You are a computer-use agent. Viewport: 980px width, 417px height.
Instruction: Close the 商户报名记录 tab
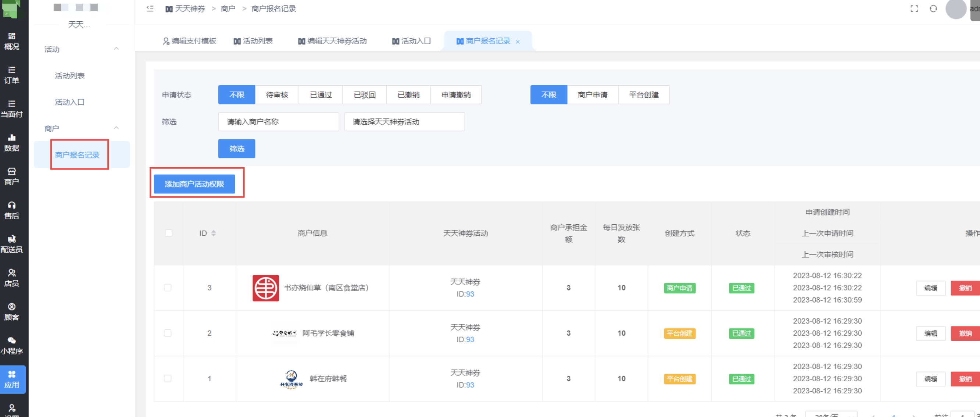(x=518, y=42)
